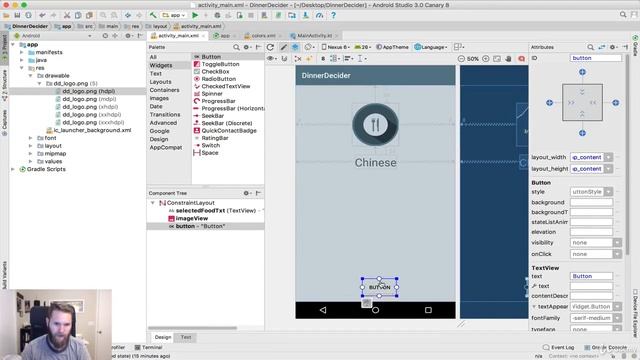Click the Zoom to Fit screen icon
Viewport: 640px width, 360px height.
pos(497,59)
